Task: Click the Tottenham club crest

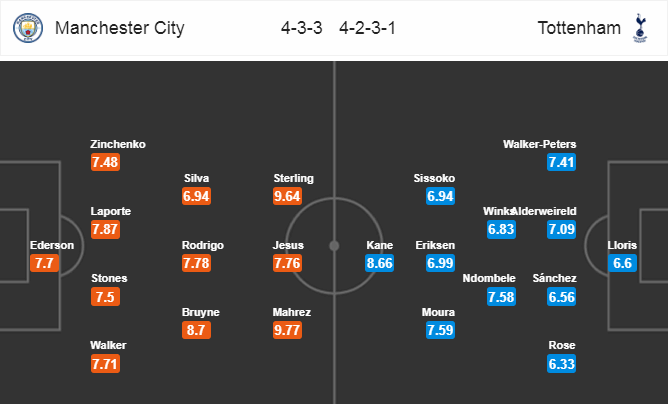Action: pyautogui.click(x=639, y=28)
